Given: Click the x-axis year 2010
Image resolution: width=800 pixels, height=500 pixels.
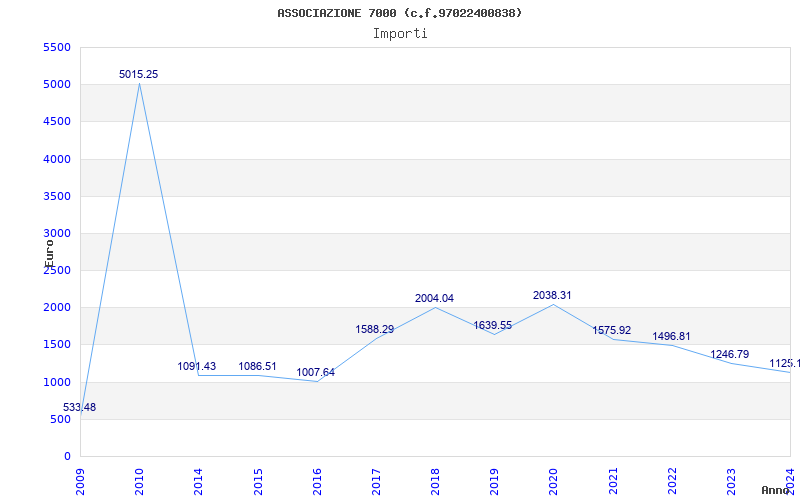Looking at the screenshot, I should 139,481.
